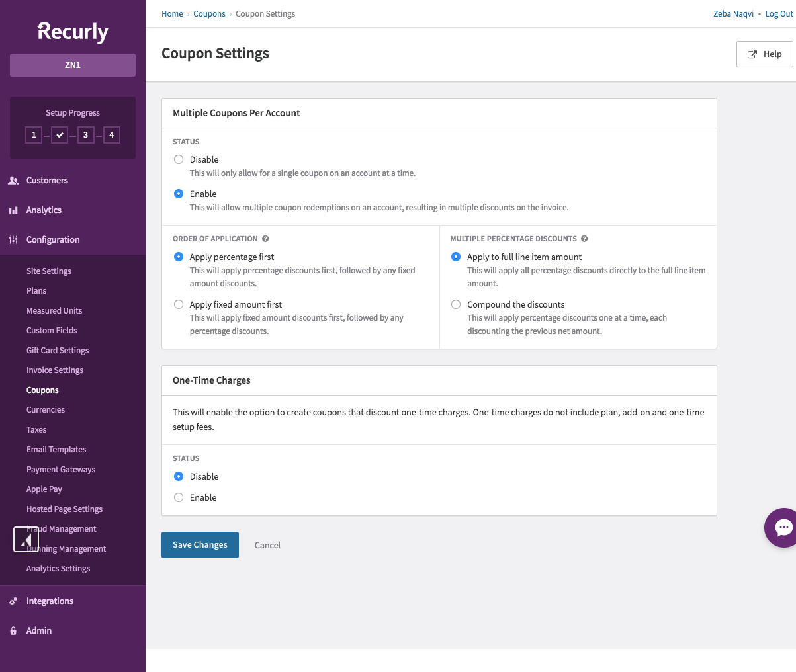Go to Email Templates in sidebar
Image resolution: width=796 pixels, height=672 pixels.
(x=56, y=450)
